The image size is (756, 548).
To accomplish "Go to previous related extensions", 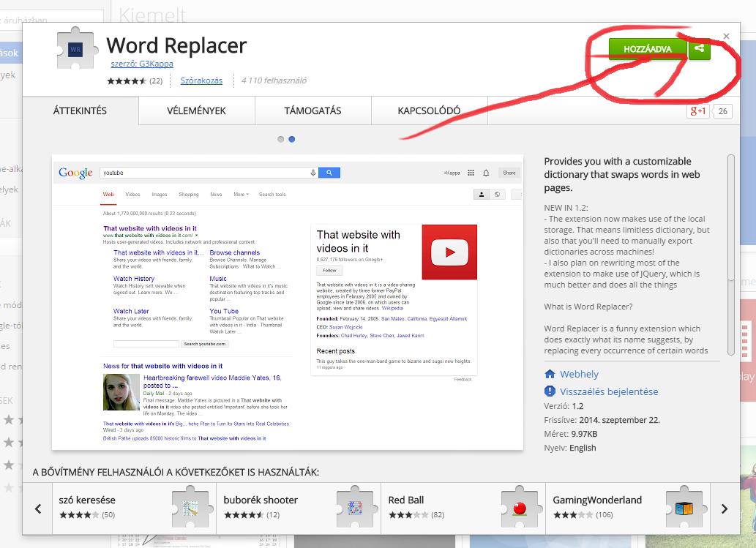I will [38, 508].
